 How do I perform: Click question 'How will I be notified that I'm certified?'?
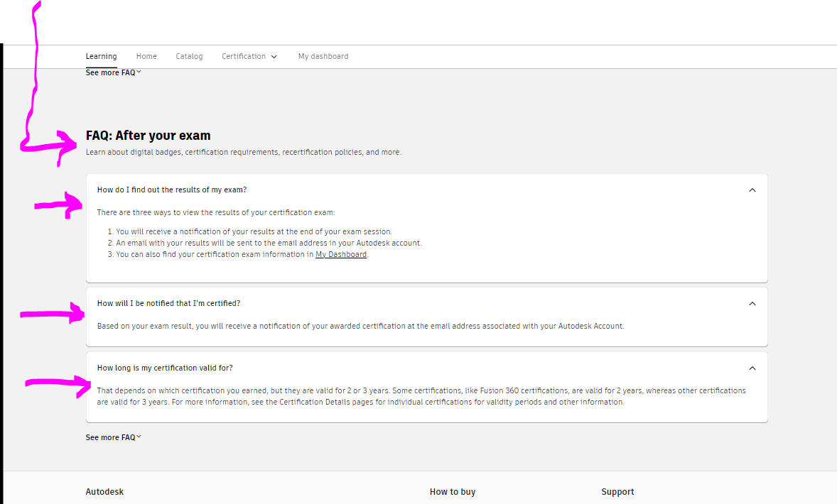point(168,303)
